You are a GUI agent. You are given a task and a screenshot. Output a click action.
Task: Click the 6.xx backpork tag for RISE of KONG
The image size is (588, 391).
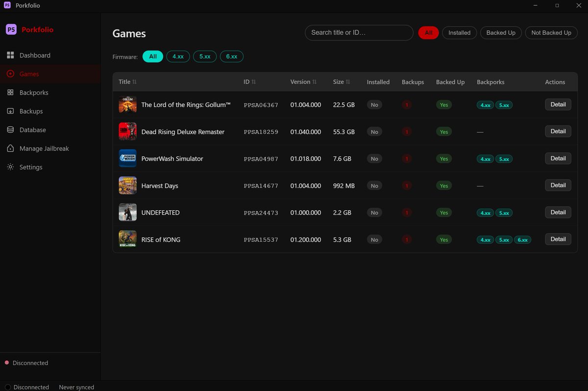click(522, 240)
